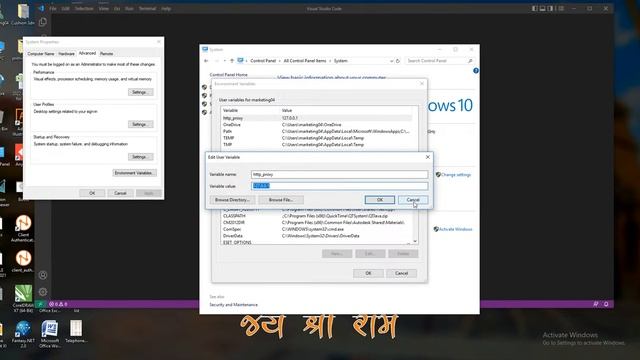
Task: Open Performance Settings in System Properties
Action: [x=140, y=92]
